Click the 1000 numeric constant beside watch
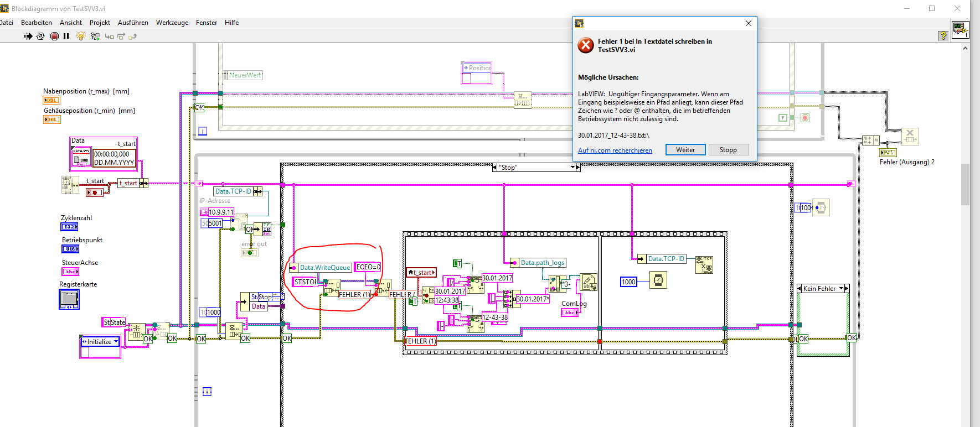The width and height of the screenshot is (980, 427). (628, 282)
